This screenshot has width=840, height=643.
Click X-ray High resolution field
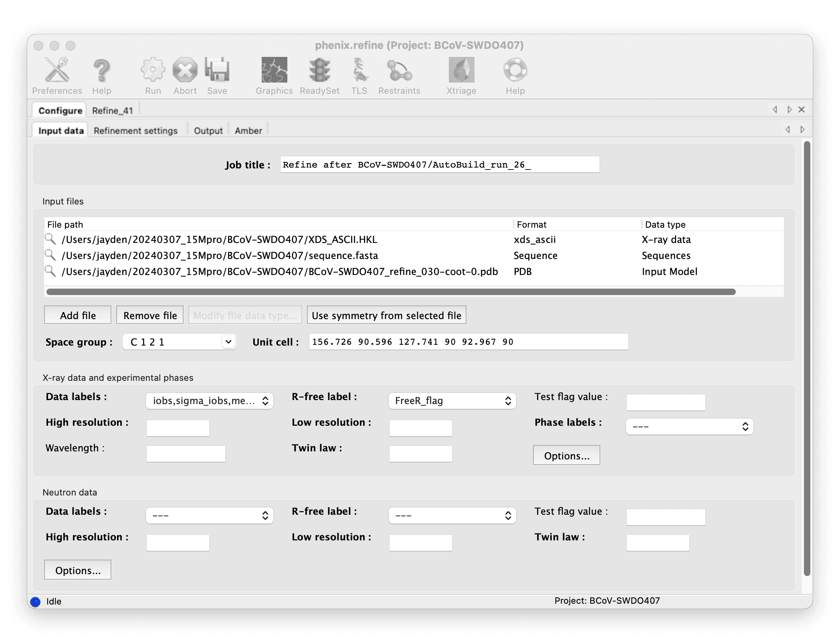178,428
